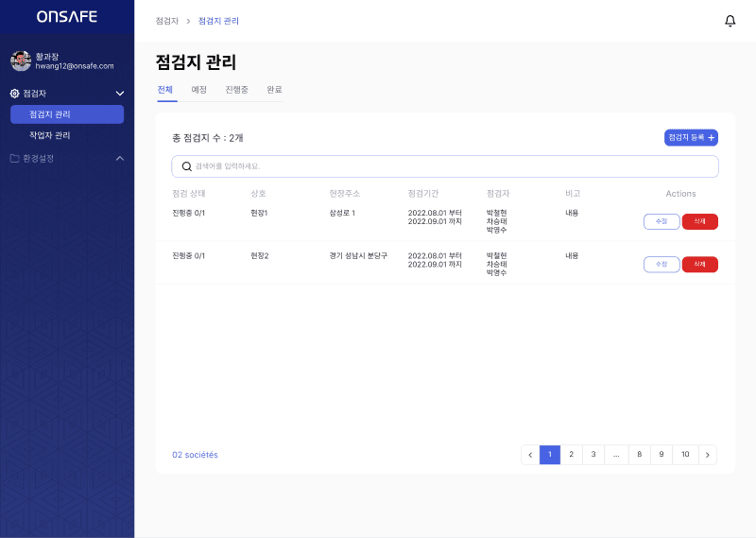Click the 점검지 등록 button
The height and width of the screenshot is (538, 756).
[691, 137]
